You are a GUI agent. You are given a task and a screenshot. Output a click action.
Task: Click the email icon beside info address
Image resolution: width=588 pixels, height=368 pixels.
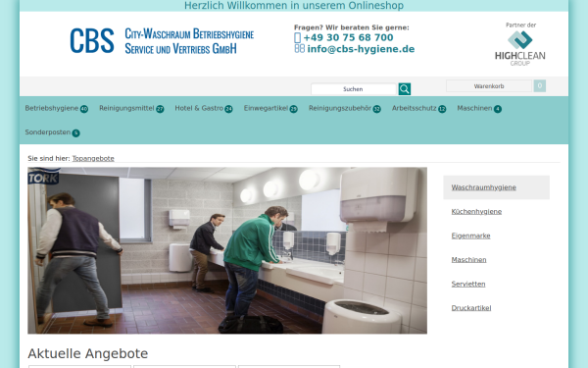[299, 49]
